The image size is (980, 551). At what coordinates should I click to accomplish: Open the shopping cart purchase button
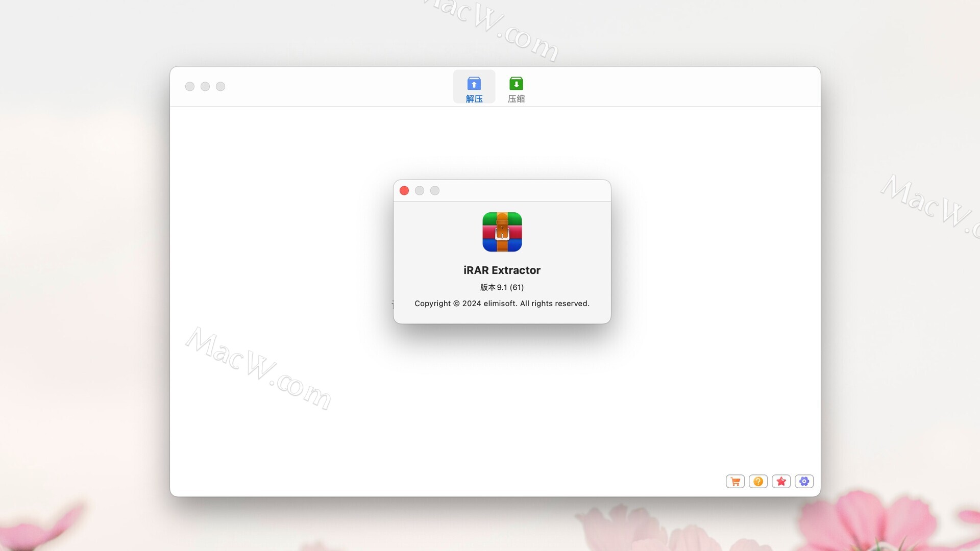(x=735, y=481)
